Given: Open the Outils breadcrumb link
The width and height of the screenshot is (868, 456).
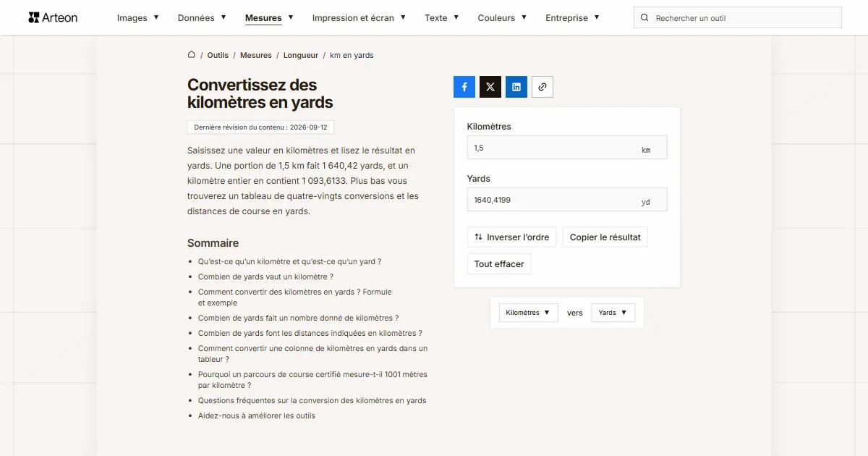Looking at the screenshot, I should 218,55.
